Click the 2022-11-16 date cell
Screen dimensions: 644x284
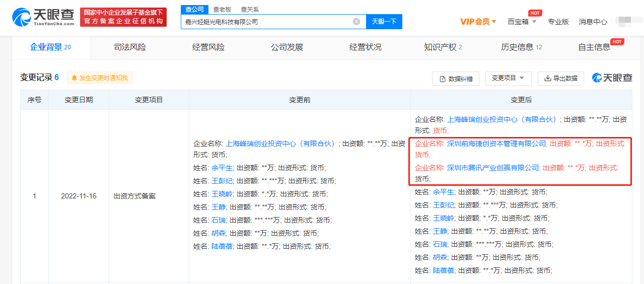pyautogui.click(x=79, y=196)
